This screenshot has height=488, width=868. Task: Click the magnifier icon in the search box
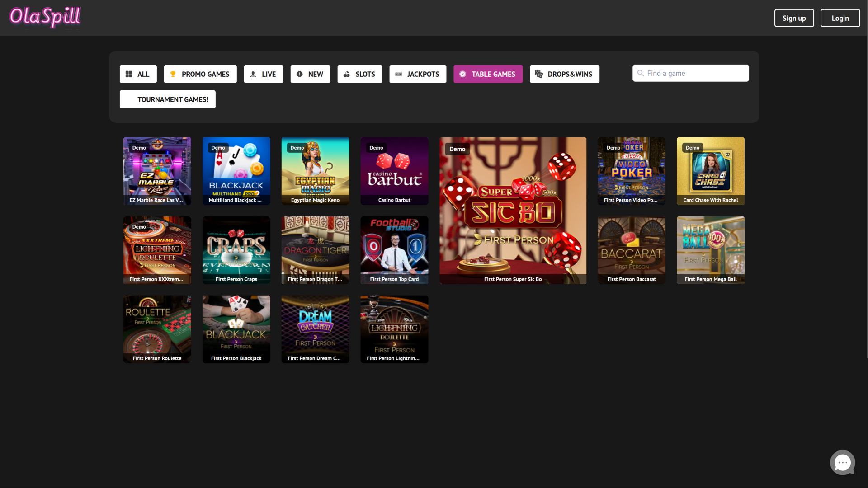pos(640,73)
